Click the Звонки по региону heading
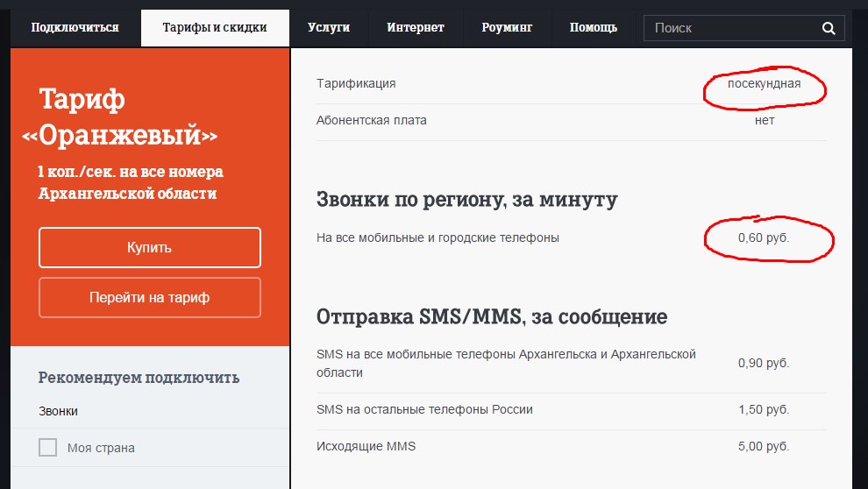 pos(466,199)
